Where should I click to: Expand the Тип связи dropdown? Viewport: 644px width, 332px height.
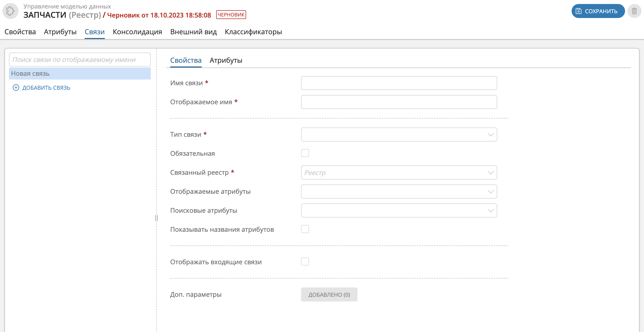399,134
